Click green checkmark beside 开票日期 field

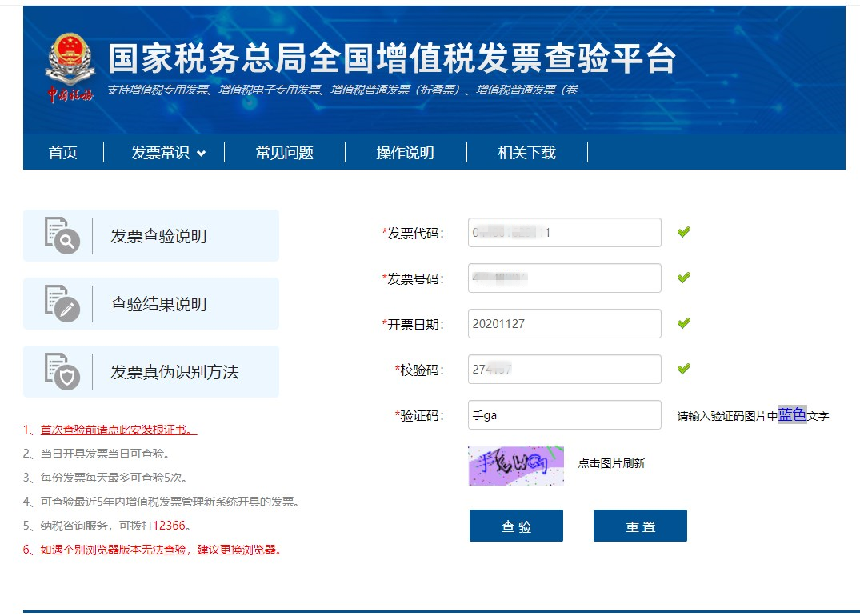(683, 324)
